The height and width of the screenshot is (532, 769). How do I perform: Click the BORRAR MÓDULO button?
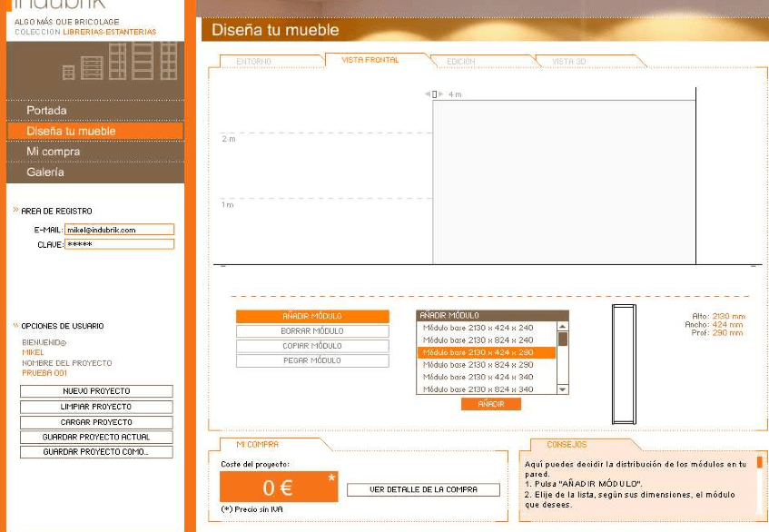coord(311,331)
